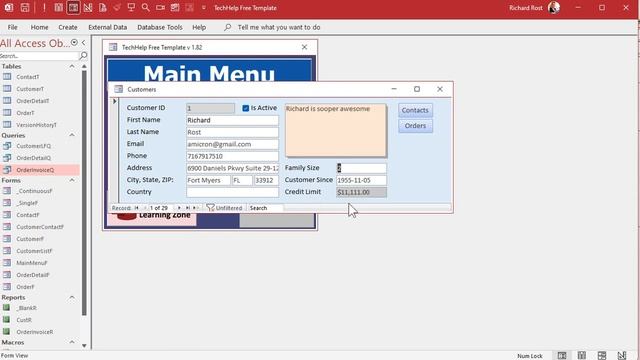640x360 pixels.
Task: Switch to Layout View from the status bar
Action: tap(602, 355)
